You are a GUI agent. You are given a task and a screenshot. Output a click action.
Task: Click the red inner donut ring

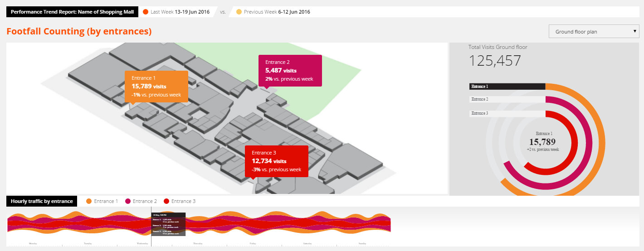pos(574,142)
